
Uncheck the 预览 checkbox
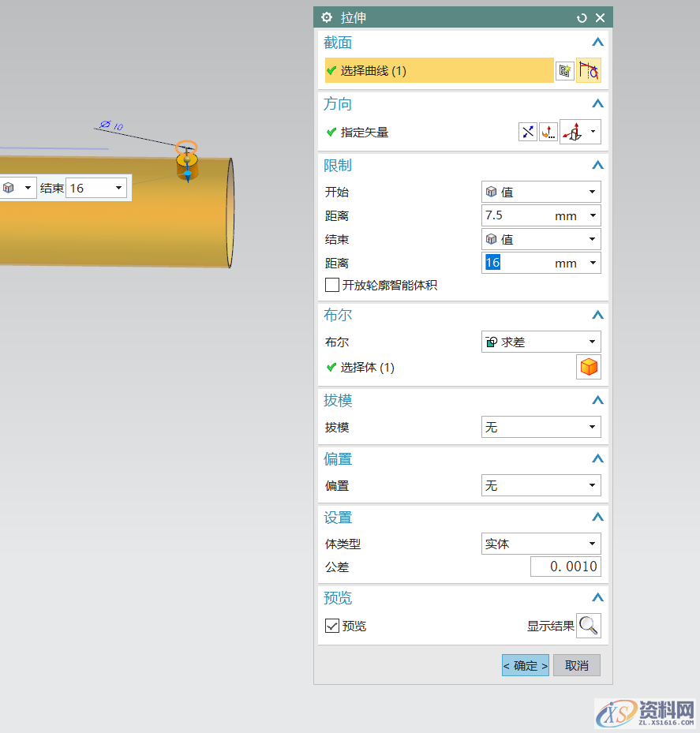(x=332, y=626)
